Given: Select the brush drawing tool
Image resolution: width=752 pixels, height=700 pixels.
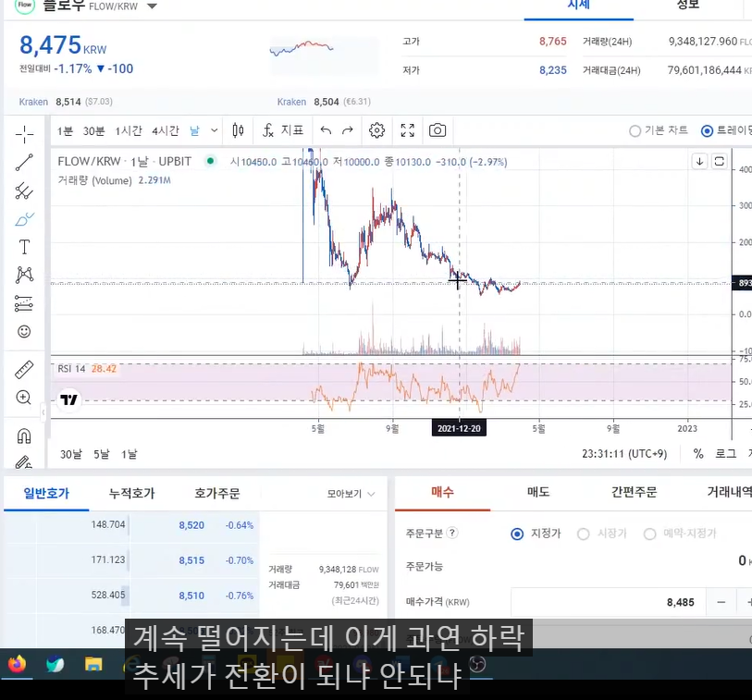Looking at the screenshot, I should 24,219.
